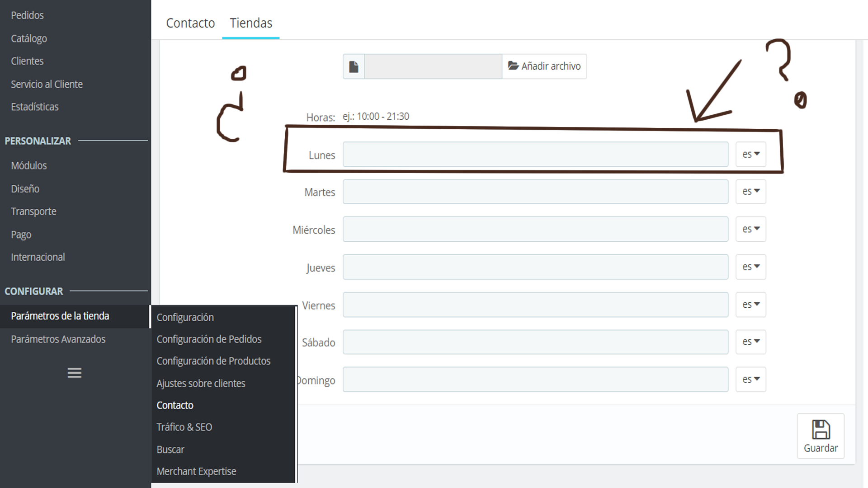
Task: Go to Módulos in sidebar
Action: (x=29, y=165)
